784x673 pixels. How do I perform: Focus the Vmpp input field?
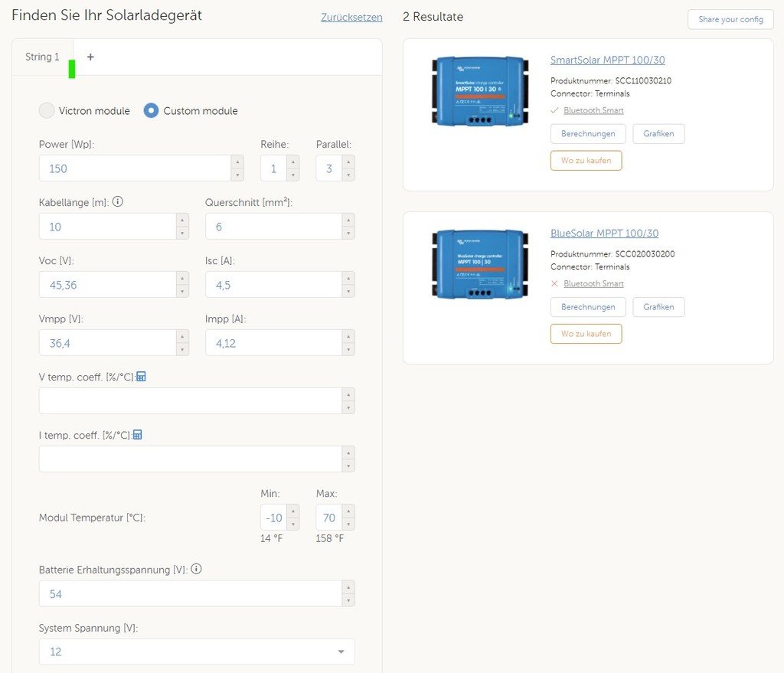[x=107, y=342]
